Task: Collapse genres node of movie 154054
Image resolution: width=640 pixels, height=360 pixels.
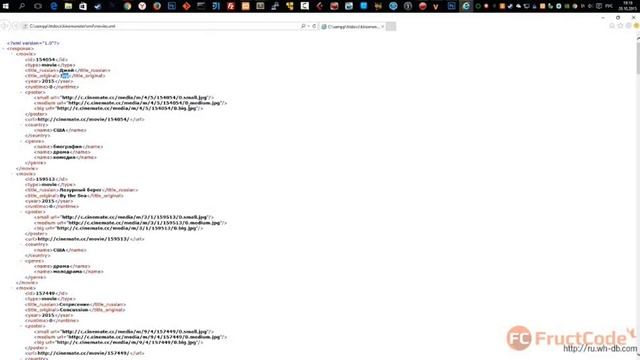Action: [x=22, y=141]
